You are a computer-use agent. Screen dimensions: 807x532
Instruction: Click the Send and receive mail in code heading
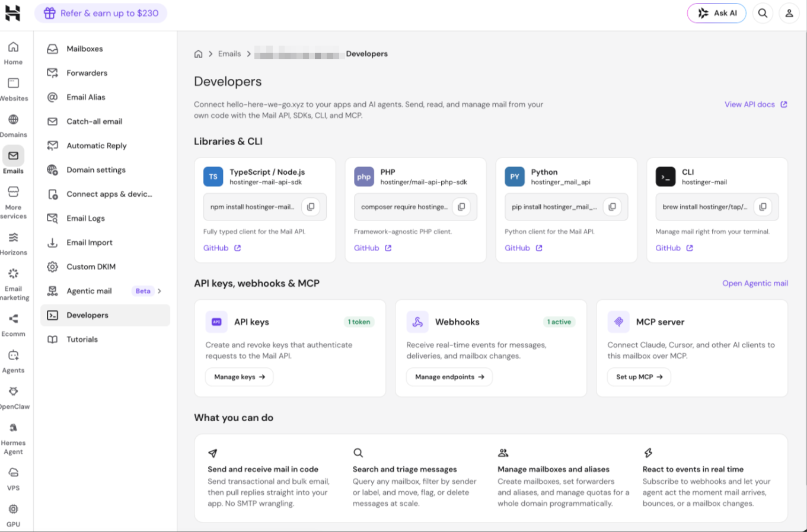pyautogui.click(x=263, y=469)
